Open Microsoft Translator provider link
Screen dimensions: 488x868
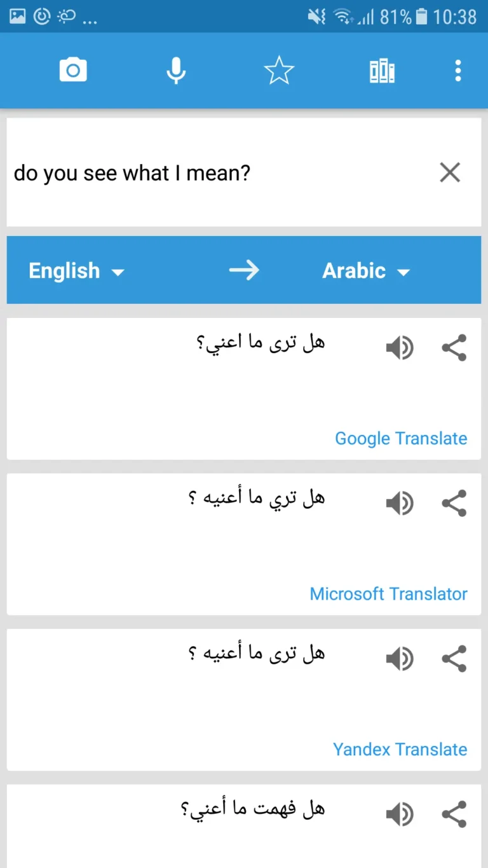click(x=388, y=593)
